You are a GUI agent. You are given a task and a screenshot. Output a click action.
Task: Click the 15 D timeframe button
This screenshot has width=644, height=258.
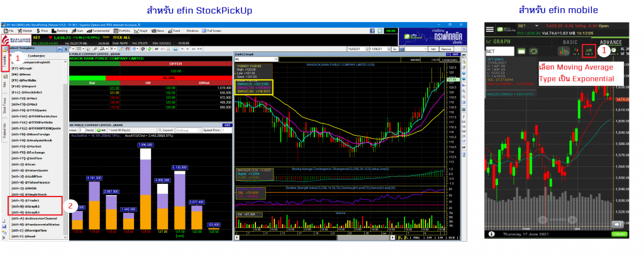(452, 237)
